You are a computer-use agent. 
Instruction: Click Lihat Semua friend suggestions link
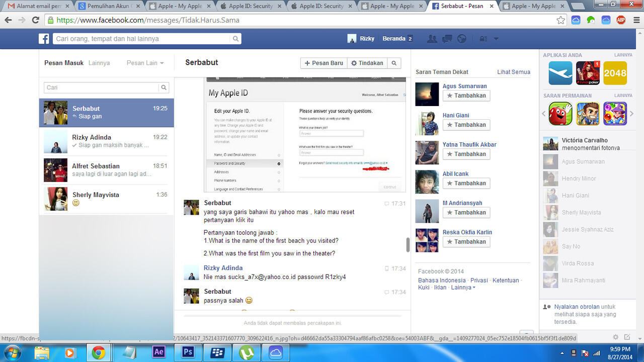[x=514, y=72]
